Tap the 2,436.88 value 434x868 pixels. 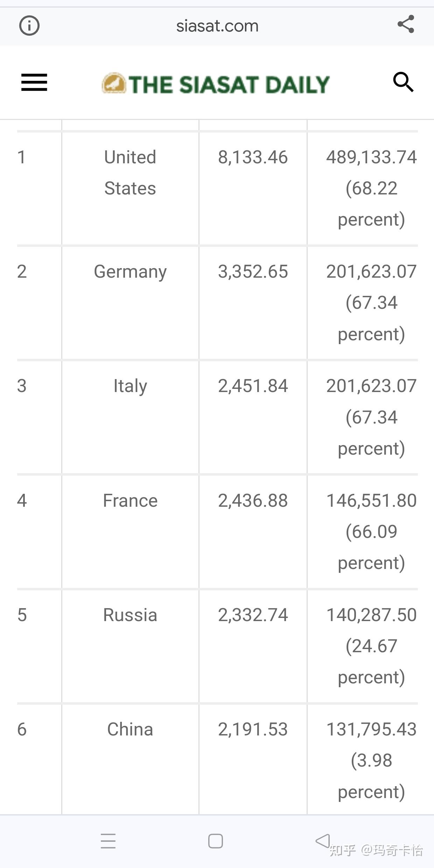click(253, 500)
